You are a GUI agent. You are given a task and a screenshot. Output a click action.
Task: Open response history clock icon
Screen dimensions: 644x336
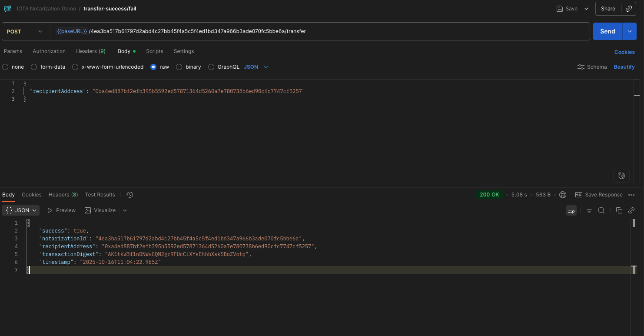(x=129, y=195)
